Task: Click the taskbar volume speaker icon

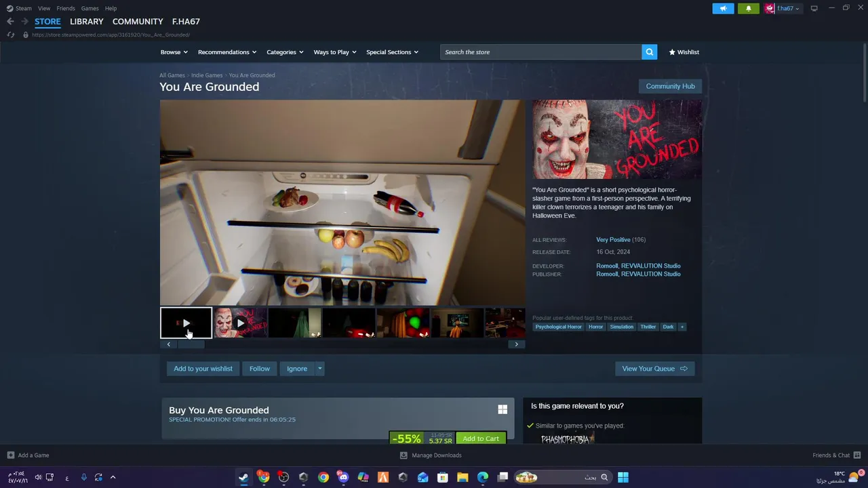Action: tap(38, 477)
